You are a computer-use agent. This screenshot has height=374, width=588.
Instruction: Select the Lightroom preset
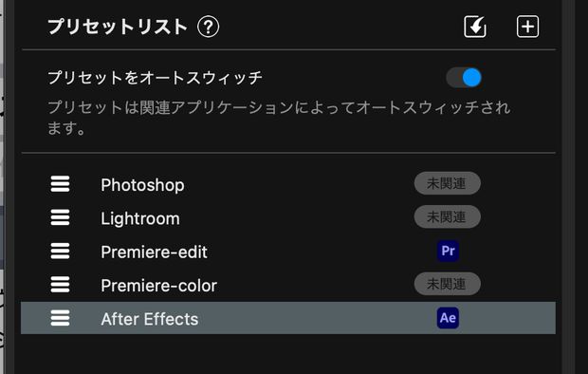click(x=140, y=218)
